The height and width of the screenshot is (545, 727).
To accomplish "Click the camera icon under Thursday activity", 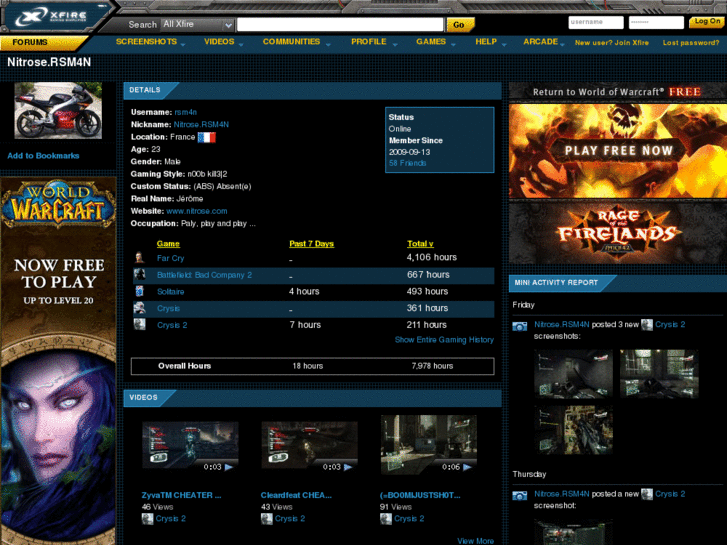I will tap(520, 496).
